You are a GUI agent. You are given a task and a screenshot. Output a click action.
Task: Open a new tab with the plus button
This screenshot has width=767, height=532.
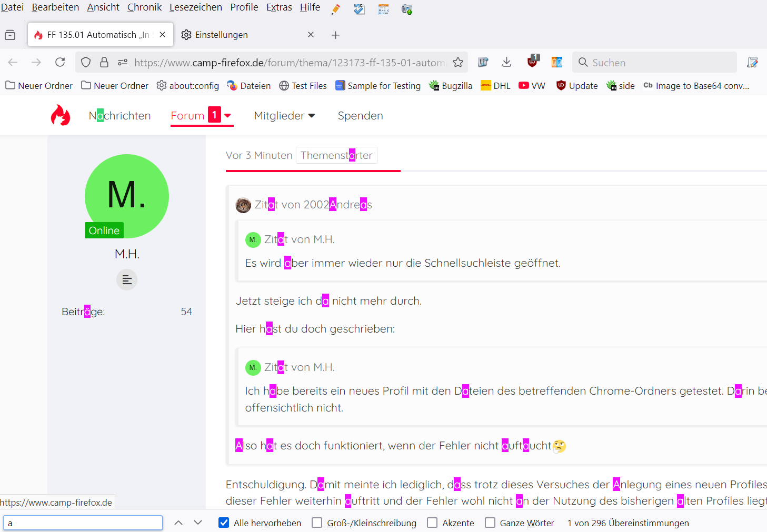click(336, 35)
